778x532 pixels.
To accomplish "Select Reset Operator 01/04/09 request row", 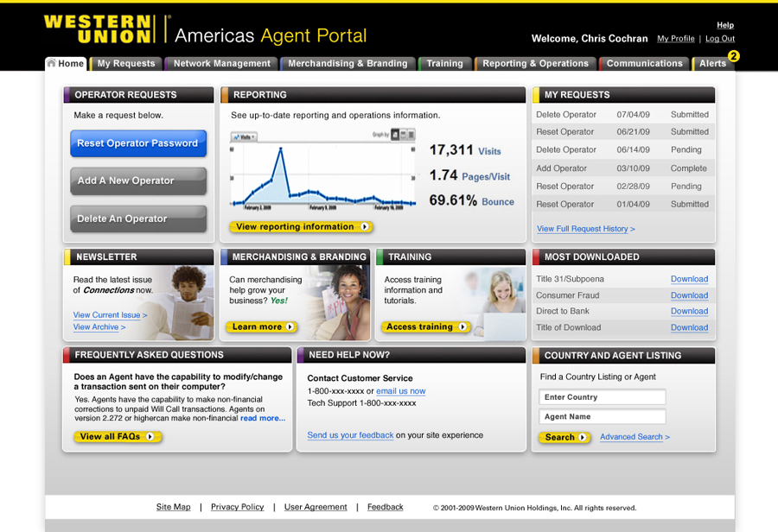I will click(623, 205).
